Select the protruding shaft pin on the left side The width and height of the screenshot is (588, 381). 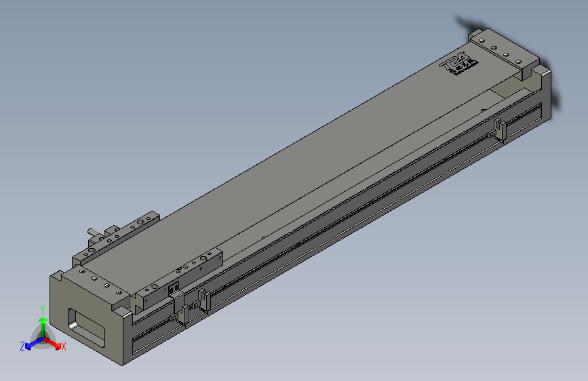[x=94, y=232]
